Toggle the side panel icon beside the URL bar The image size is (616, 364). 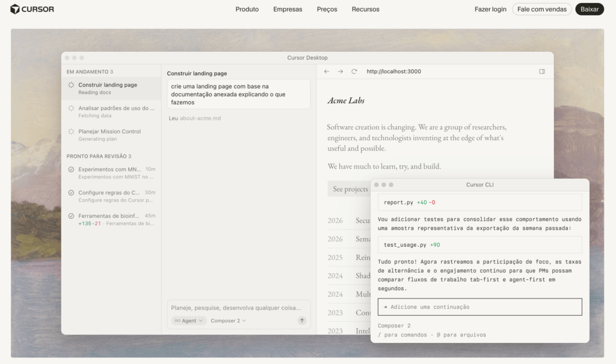pos(542,72)
